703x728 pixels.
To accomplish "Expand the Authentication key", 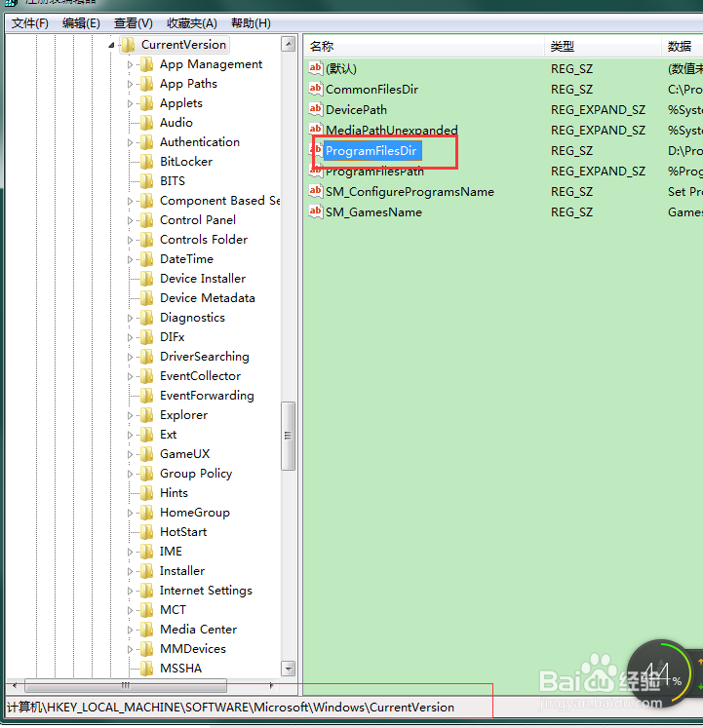I will click(x=130, y=142).
